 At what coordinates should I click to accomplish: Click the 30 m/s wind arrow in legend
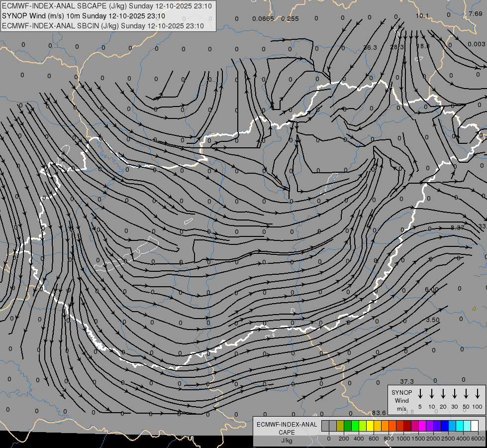[x=454, y=394]
